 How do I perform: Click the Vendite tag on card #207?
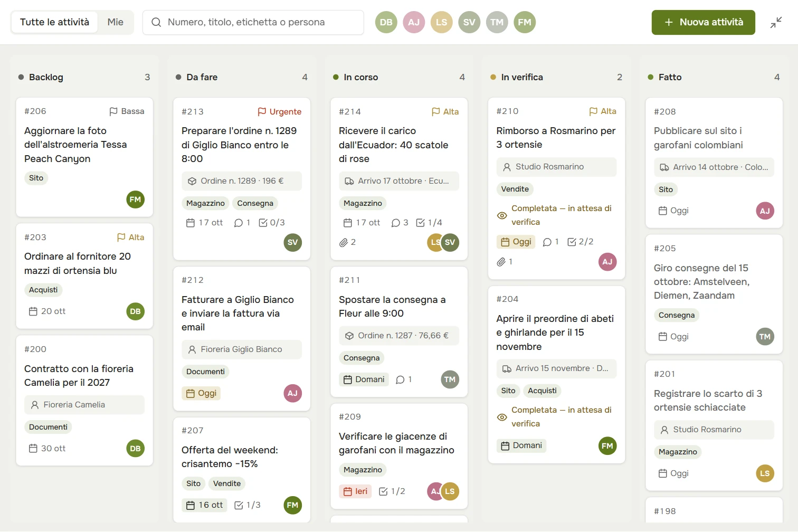(x=227, y=483)
